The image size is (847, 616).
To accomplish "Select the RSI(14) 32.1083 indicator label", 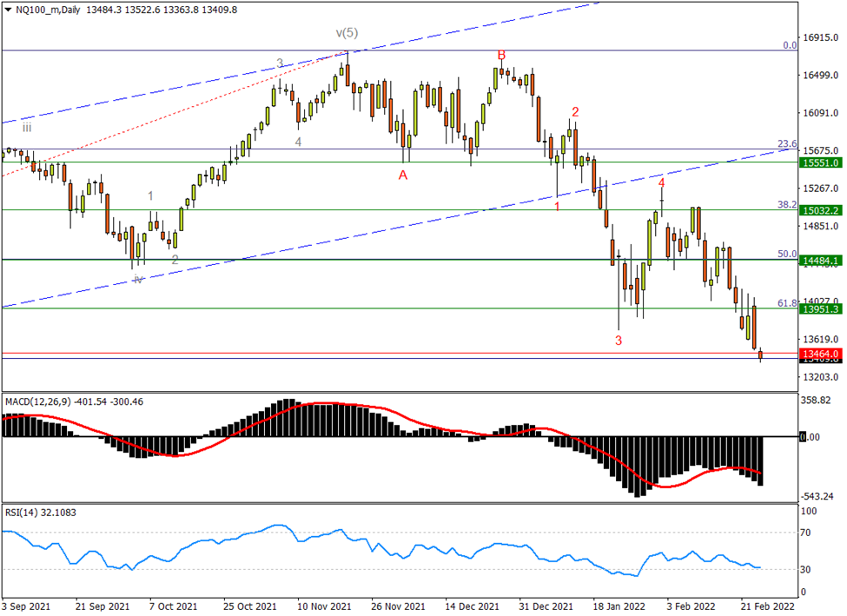I will [41, 513].
